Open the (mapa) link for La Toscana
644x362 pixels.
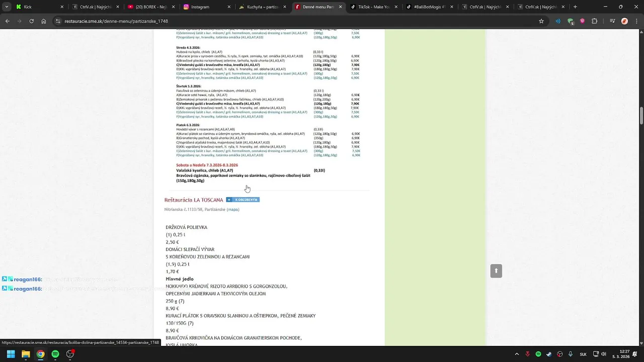point(233,209)
